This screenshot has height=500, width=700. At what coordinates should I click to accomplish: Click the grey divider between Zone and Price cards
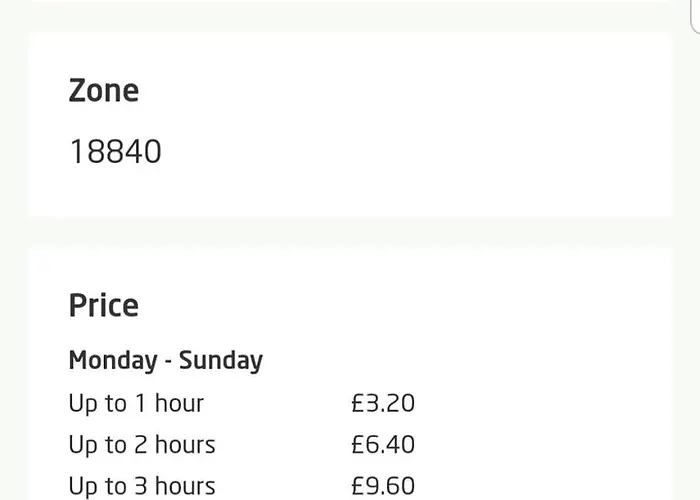pyautogui.click(x=350, y=232)
